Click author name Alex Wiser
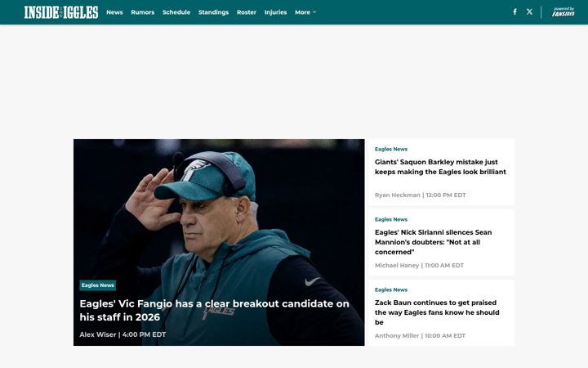 97,334
